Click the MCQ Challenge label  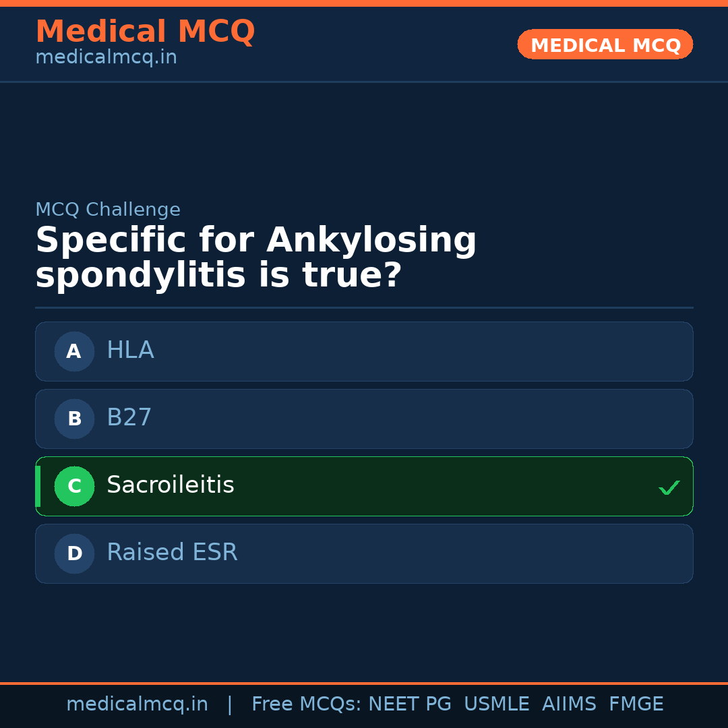coord(108,210)
